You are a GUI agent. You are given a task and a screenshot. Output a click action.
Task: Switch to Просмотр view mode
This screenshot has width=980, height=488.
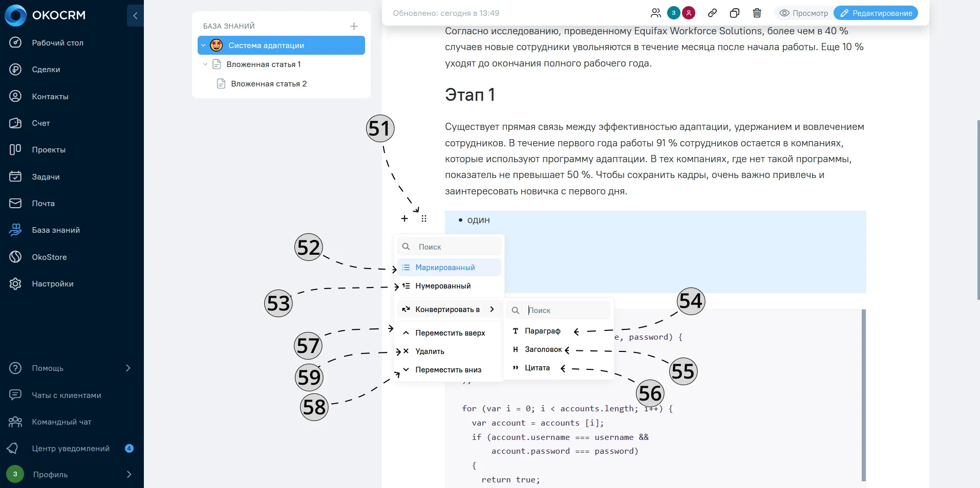[x=803, y=13]
